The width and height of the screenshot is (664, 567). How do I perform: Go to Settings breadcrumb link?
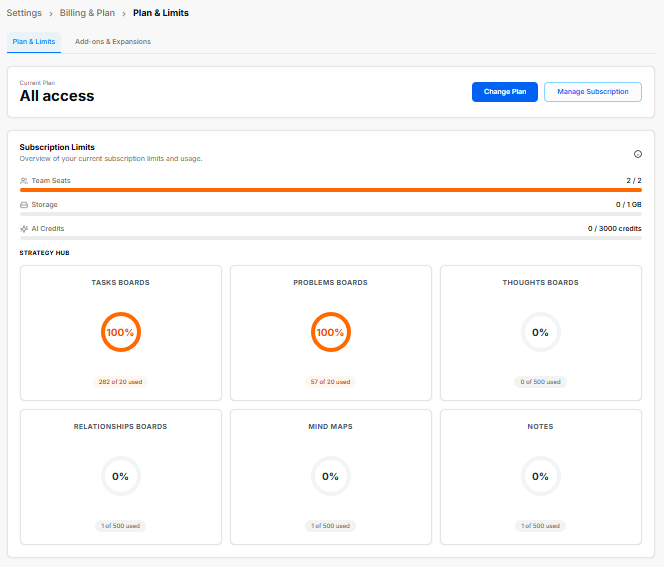[24, 13]
